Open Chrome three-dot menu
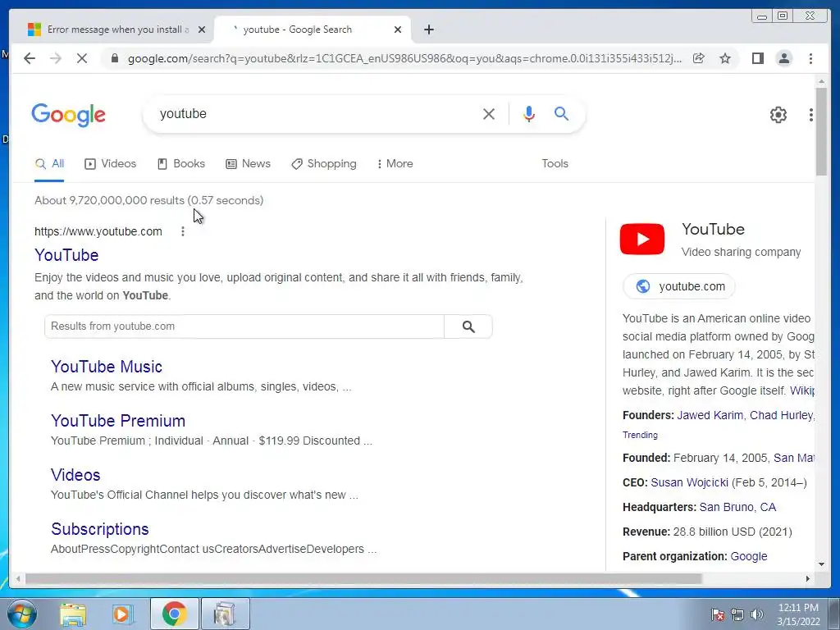840x630 pixels. click(x=810, y=58)
